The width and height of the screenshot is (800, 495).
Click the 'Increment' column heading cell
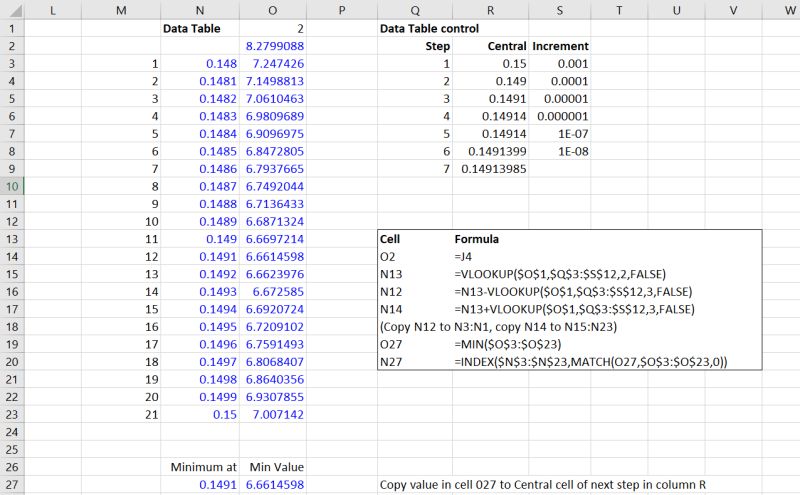click(560, 46)
